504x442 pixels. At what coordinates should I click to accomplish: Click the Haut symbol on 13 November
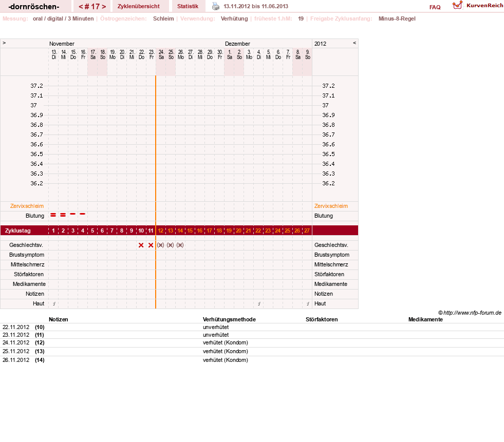(53, 303)
